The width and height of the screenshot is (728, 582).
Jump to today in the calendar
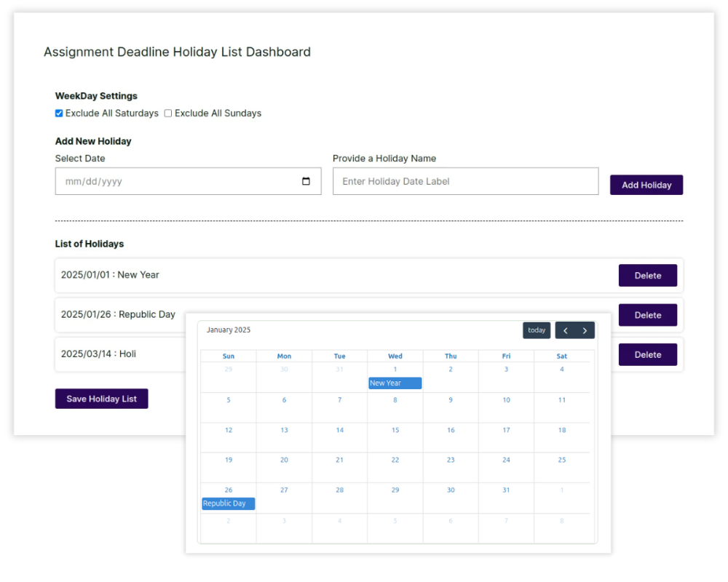pyautogui.click(x=537, y=330)
